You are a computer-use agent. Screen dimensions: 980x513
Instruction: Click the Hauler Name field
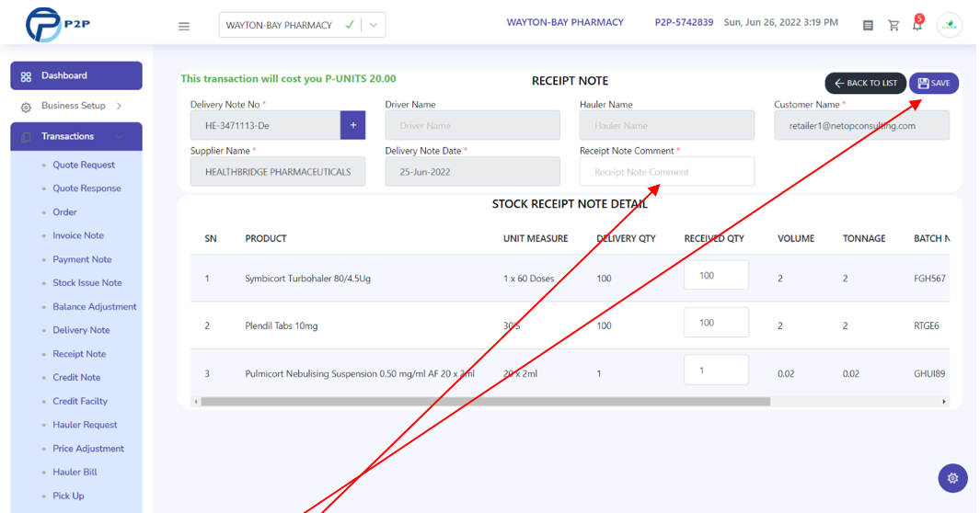(667, 125)
